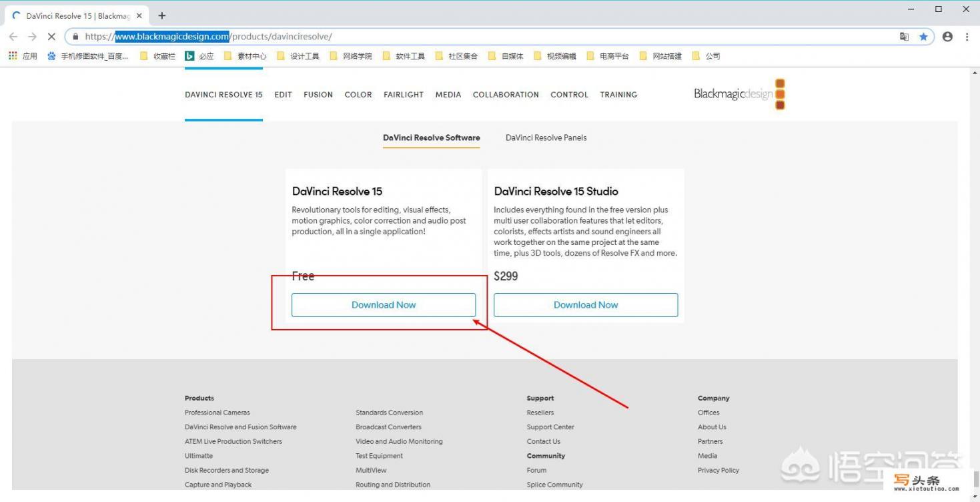Open the 电商平台 bookmark folder
Screen dimensions: 980x502
(608, 56)
